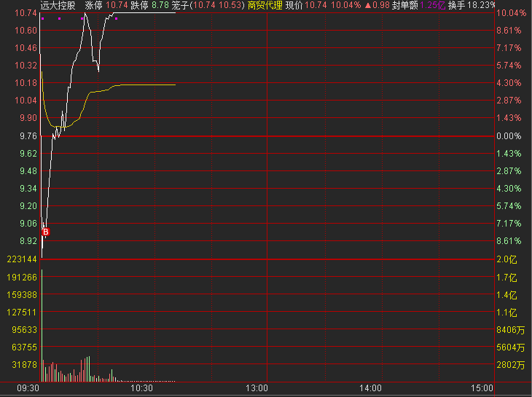Click the 2802万 turnover amount label
The height and width of the screenshot is (397, 532).
(511, 365)
